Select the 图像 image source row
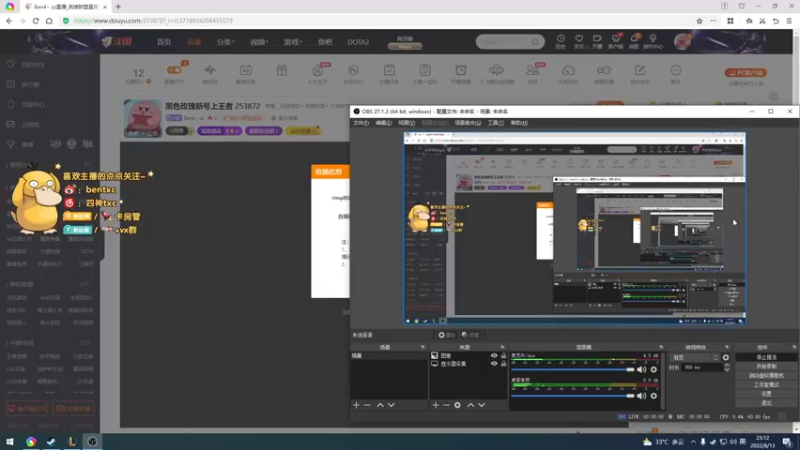 pos(468,356)
